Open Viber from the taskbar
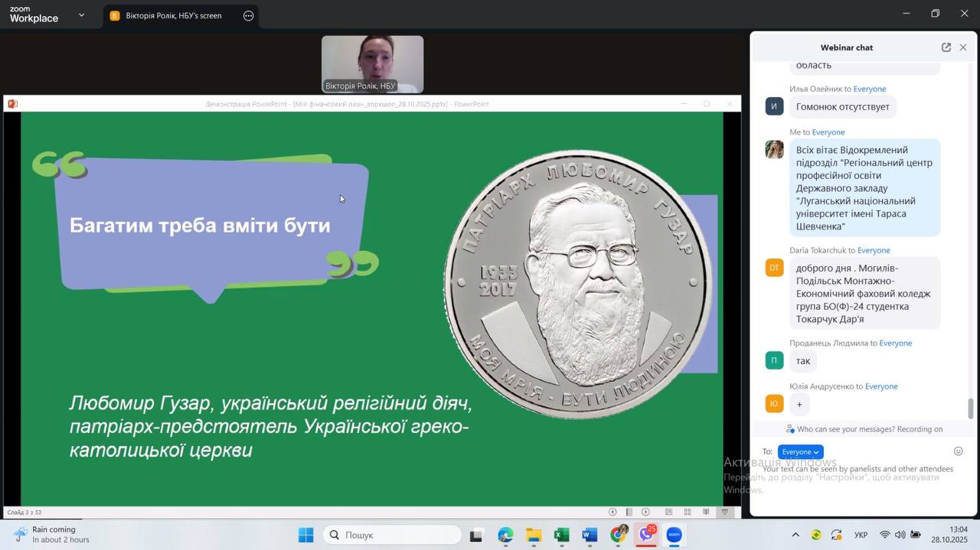This screenshot has height=550, width=980. pyautogui.click(x=646, y=535)
